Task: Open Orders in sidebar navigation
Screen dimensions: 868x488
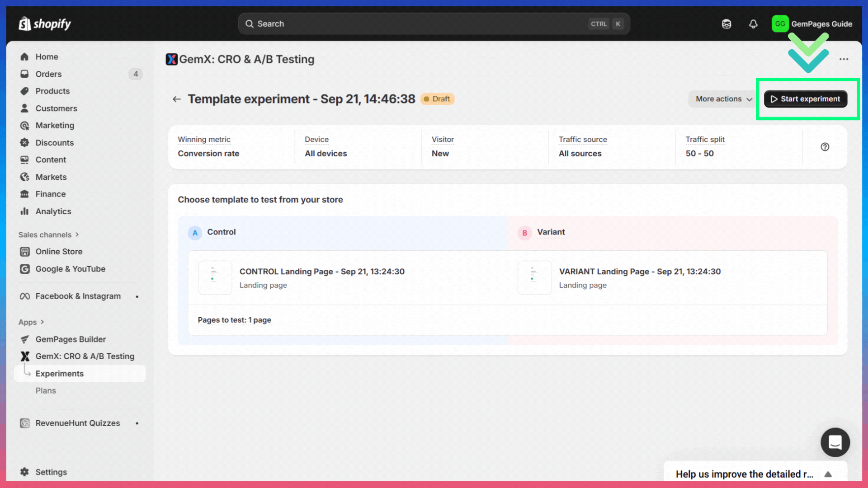Action: 48,74
